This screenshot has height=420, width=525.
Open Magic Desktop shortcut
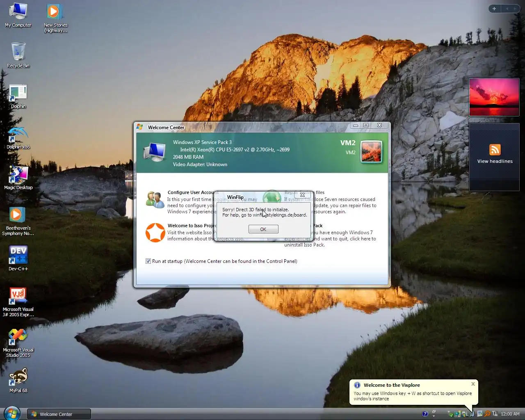(x=18, y=178)
